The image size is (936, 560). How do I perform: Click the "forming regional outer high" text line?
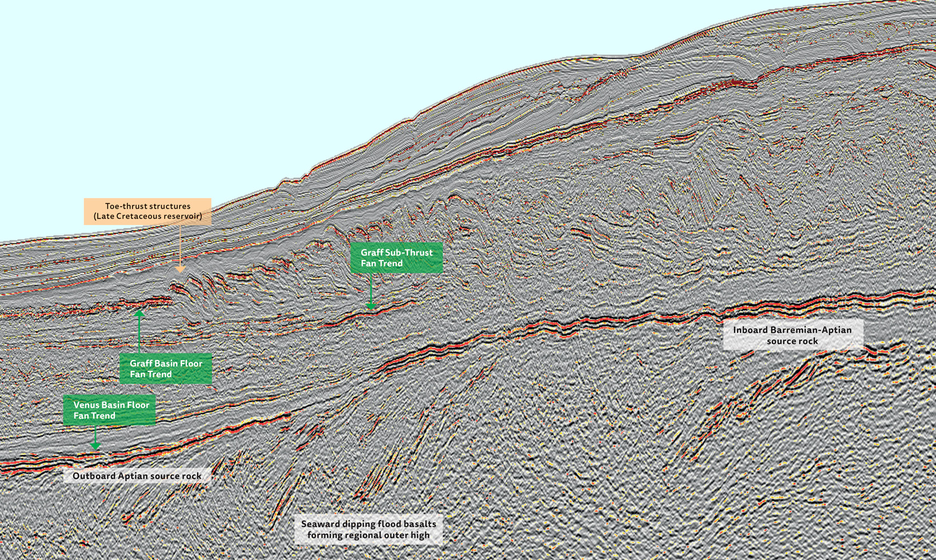pyautogui.click(x=368, y=535)
